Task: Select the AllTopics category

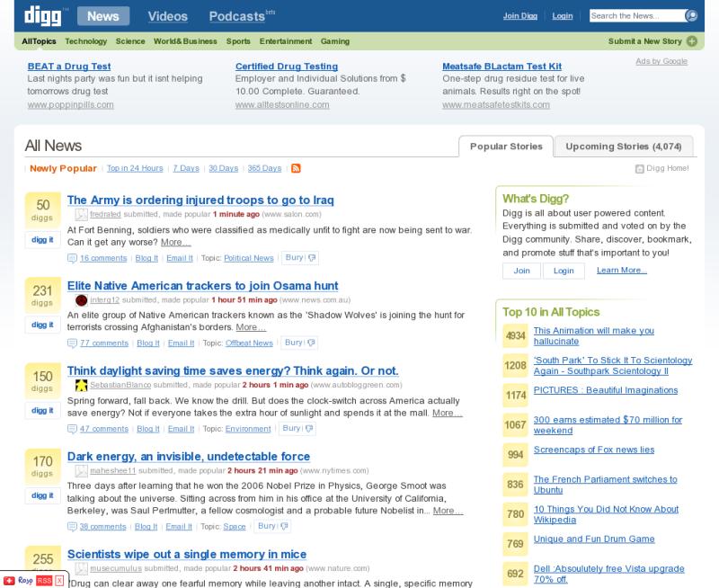Action: [x=39, y=41]
